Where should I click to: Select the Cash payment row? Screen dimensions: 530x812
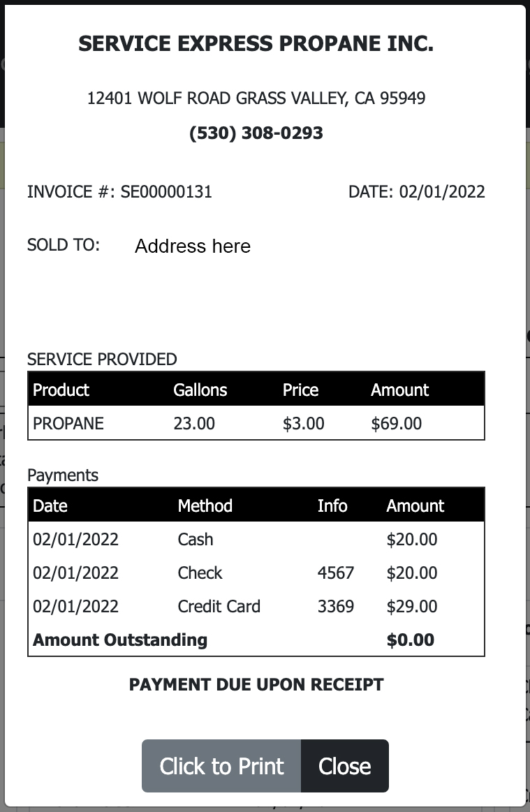[256, 539]
